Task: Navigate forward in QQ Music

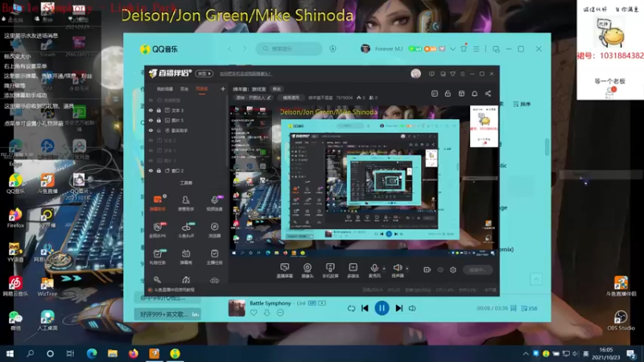Action: [245, 49]
